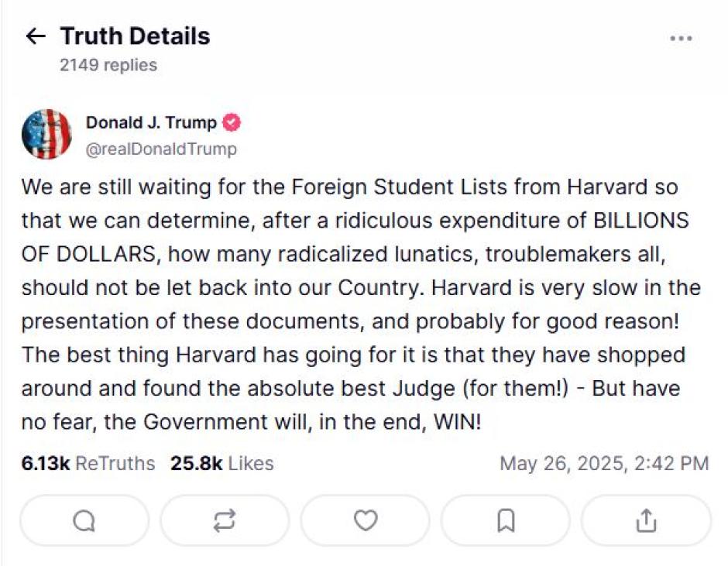Open the 2149 replies thread
Image resolution: width=728 pixels, height=566 pixels.
pyautogui.click(x=107, y=65)
